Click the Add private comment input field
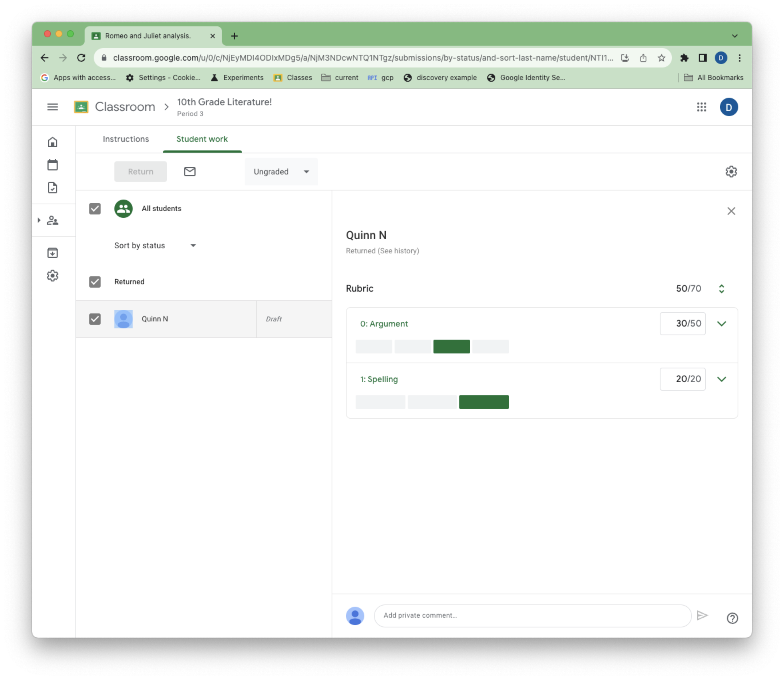Viewport: 784px width, 680px height. click(533, 615)
